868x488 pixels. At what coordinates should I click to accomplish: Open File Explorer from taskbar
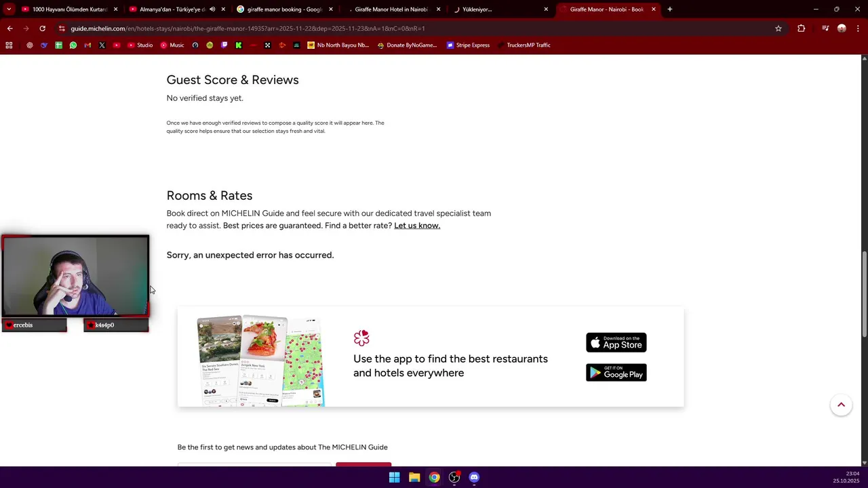click(414, 477)
